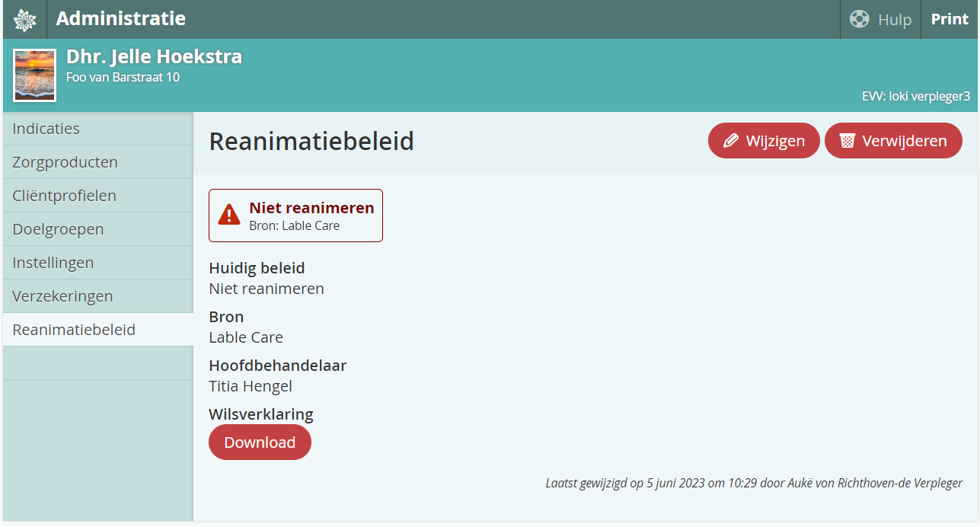Go to Zorgproducten in the sidebar
Screen dimensions: 980x527
point(65,162)
